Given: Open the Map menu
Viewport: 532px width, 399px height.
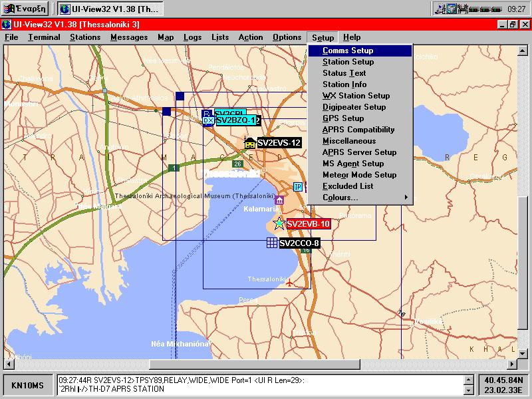Looking at the screenshot, I should [166, 37].
